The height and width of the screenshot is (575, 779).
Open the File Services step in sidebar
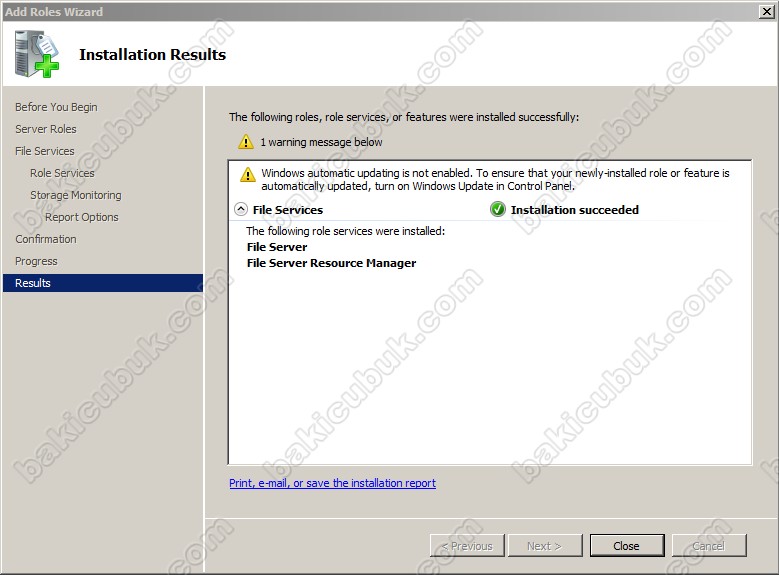pyautogui.click(x=45, y=151)
